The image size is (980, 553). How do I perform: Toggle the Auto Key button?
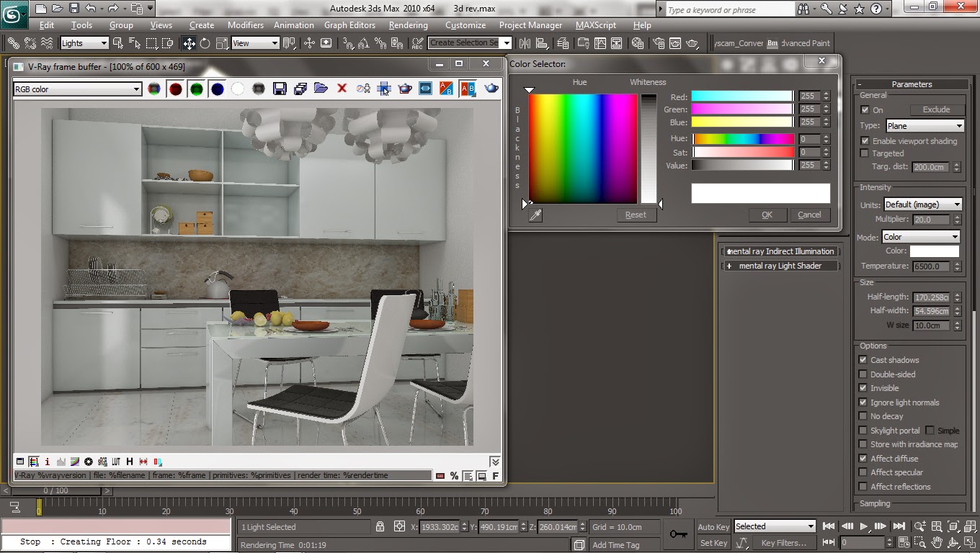[x=713, y=526]
